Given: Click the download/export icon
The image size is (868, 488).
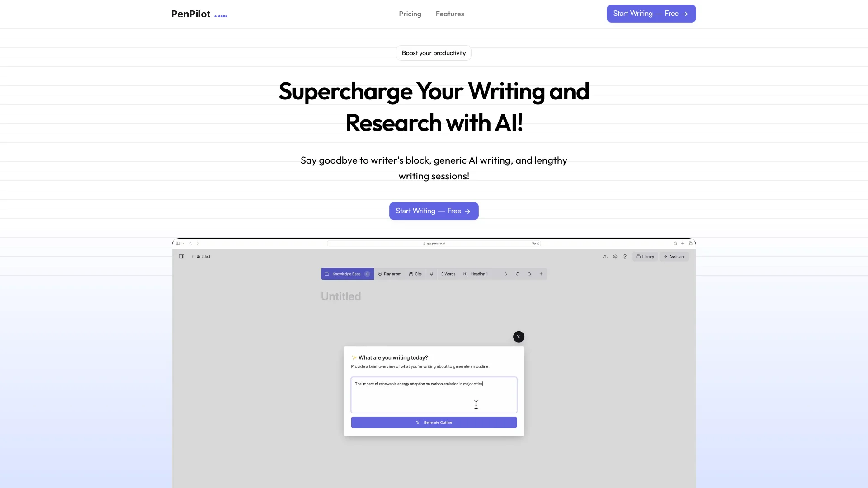Looking at the screenshot, I should pyautogui.click(x=605, y=256).
